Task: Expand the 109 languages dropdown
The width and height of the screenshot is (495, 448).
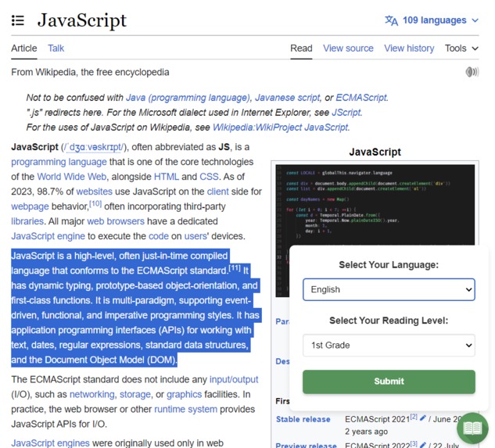Action: (x=432, y=20)
